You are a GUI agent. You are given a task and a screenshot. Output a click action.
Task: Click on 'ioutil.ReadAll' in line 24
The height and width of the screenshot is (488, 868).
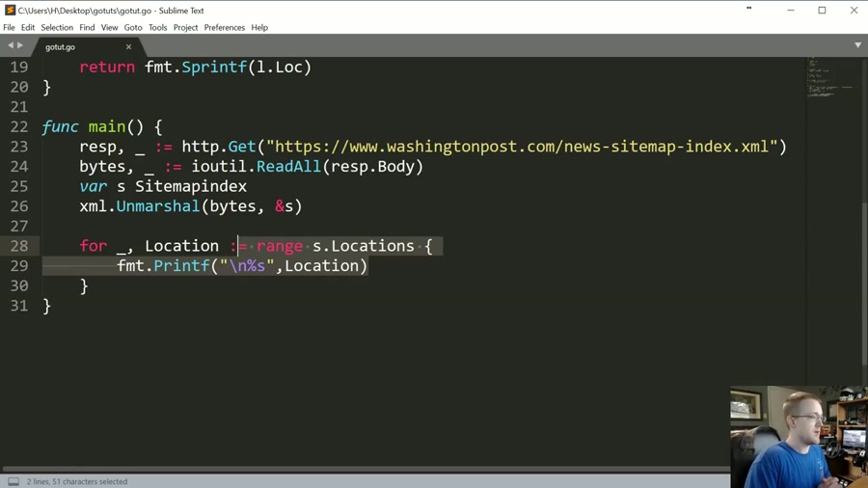[256, 167]
